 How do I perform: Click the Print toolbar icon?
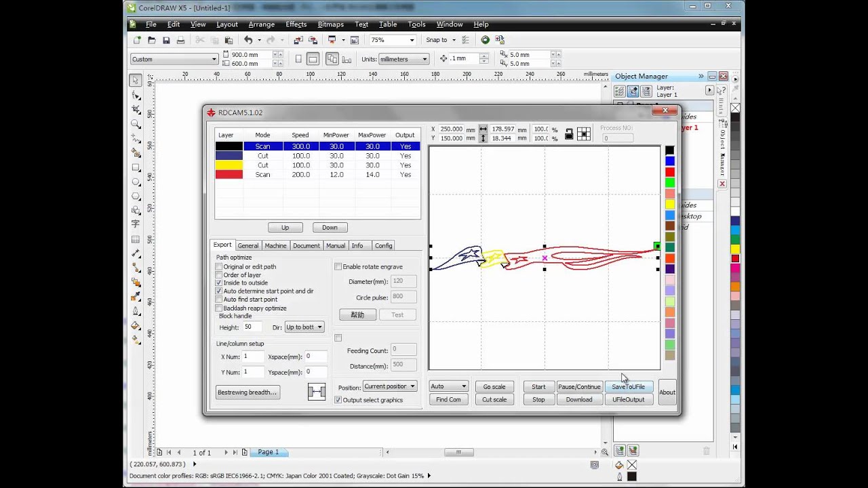pyautogui.click(x=180, y=40)
